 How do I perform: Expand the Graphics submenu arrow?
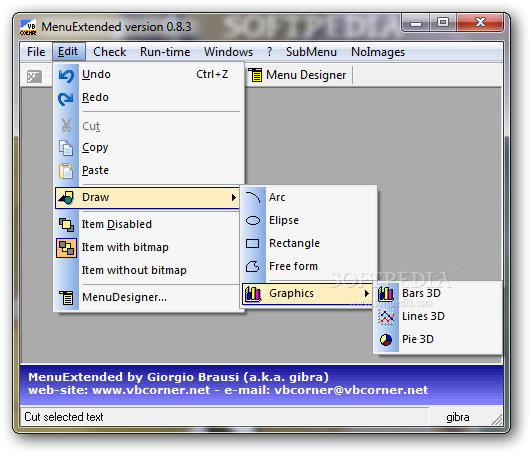point(366,294)
